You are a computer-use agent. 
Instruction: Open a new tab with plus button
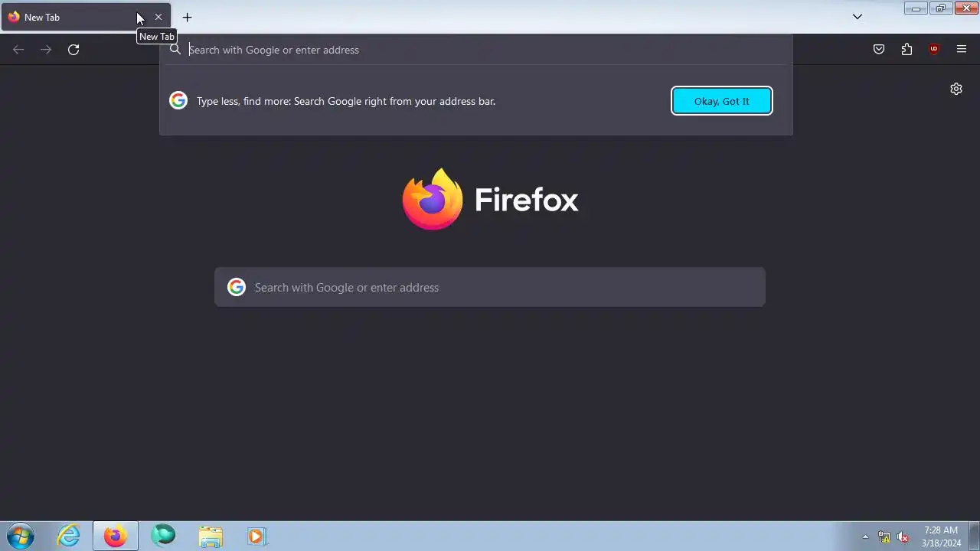pos(187,17)
